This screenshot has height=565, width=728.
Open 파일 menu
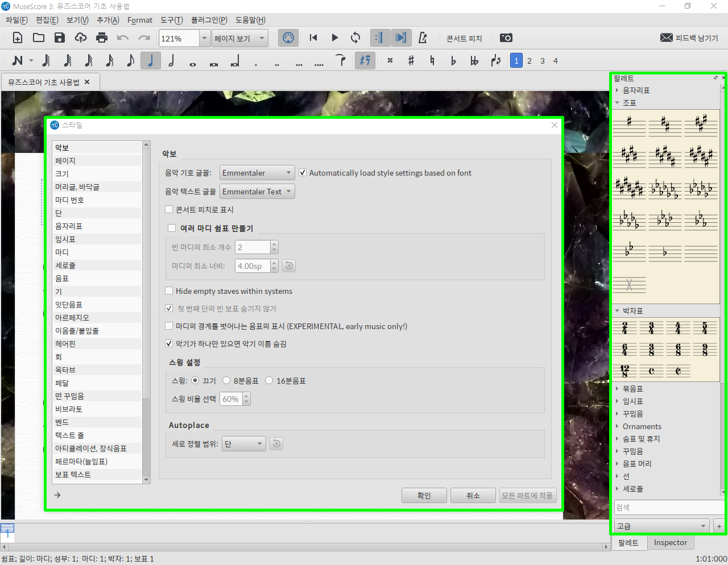(16, 20)
